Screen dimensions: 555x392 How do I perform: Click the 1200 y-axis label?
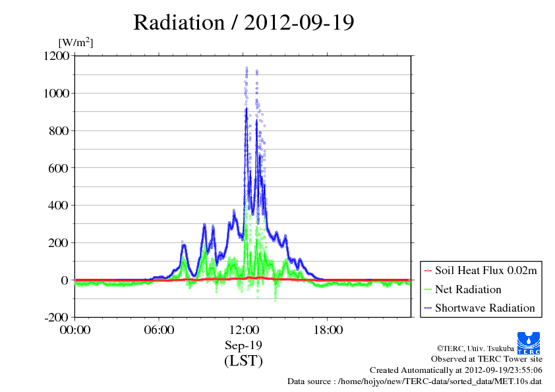[56, 56]
